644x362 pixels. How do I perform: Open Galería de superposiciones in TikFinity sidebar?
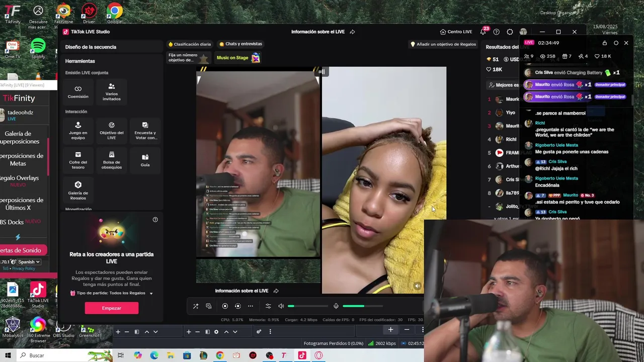pyautogui.click(x=20, y=137)
